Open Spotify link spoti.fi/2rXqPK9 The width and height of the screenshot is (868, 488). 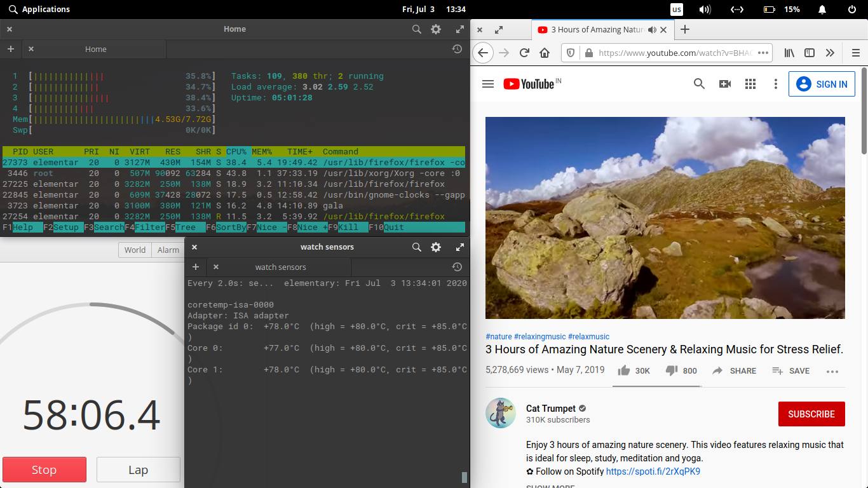[653, 471]
